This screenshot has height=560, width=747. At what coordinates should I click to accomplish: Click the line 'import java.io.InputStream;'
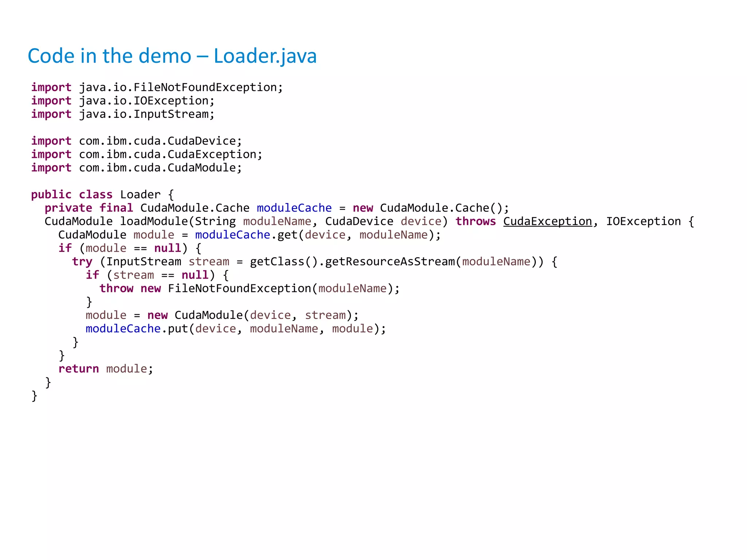click(123, 114)
